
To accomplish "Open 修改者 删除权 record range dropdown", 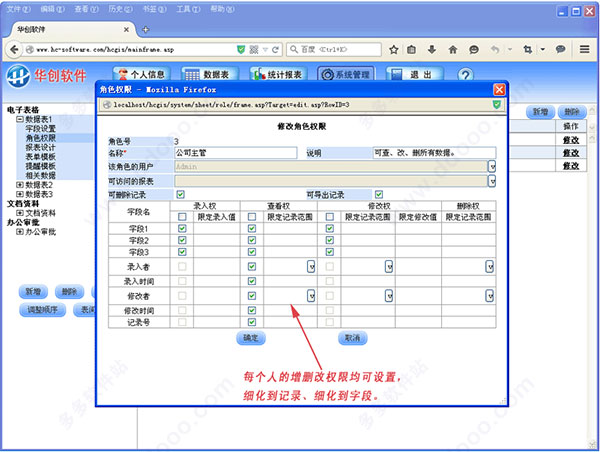I will (489, 296).
